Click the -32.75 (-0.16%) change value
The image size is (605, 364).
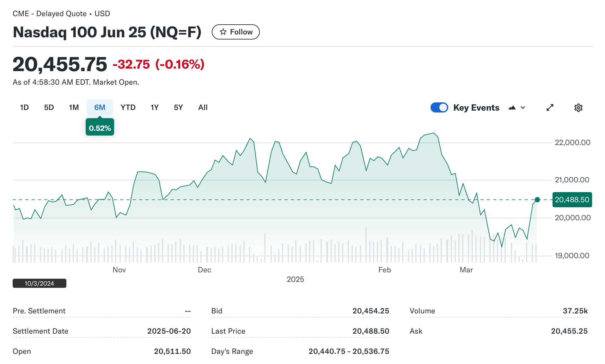(159, 64)
